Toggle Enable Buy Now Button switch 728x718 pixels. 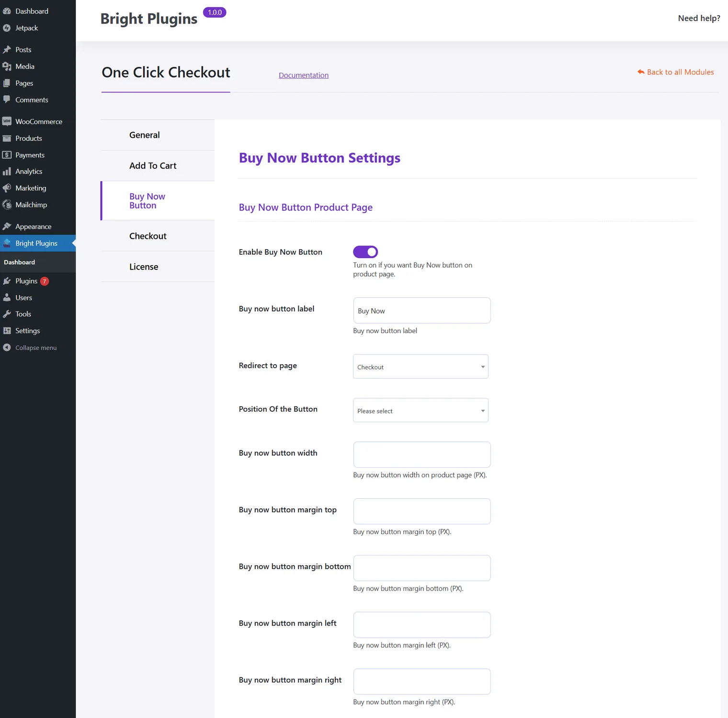pyautogui.click(x=365, y=252)
